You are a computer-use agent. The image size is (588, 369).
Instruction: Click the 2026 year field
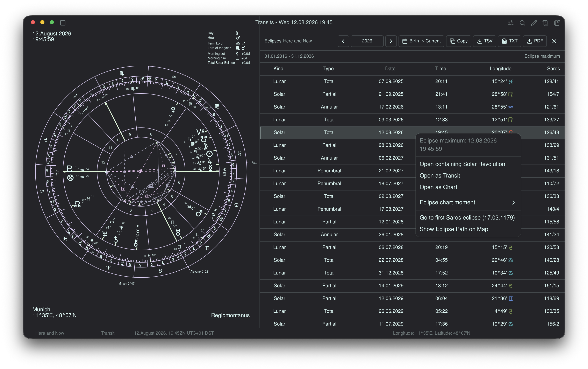coord(367,41)
